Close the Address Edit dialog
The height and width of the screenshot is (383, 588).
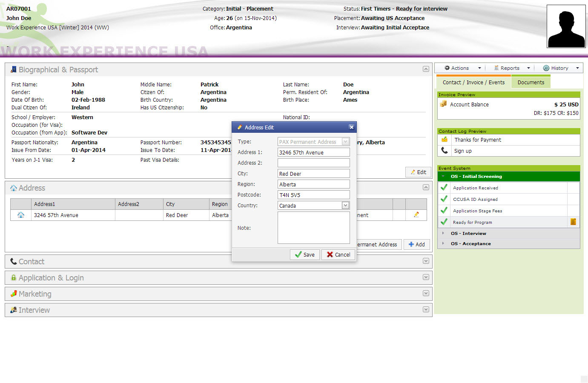tap(351, 127)
